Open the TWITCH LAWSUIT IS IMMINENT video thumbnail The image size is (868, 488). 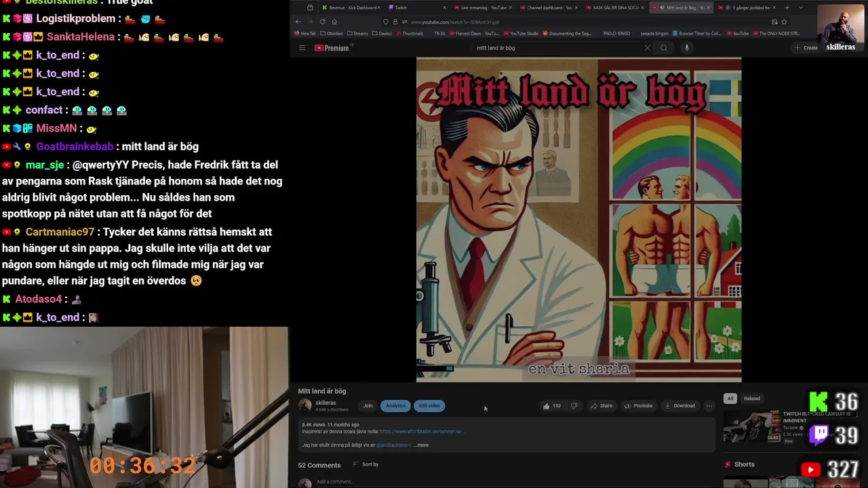751,427
